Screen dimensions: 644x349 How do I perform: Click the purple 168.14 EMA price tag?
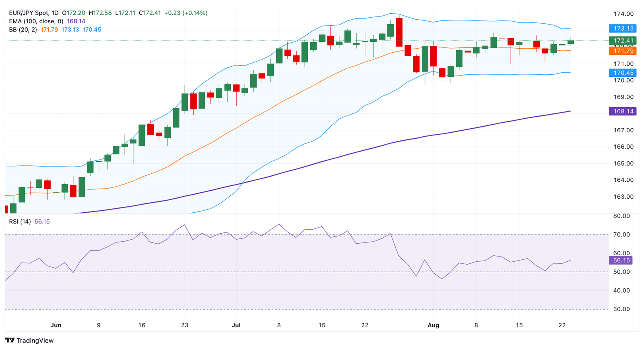[x=623, y=111]
